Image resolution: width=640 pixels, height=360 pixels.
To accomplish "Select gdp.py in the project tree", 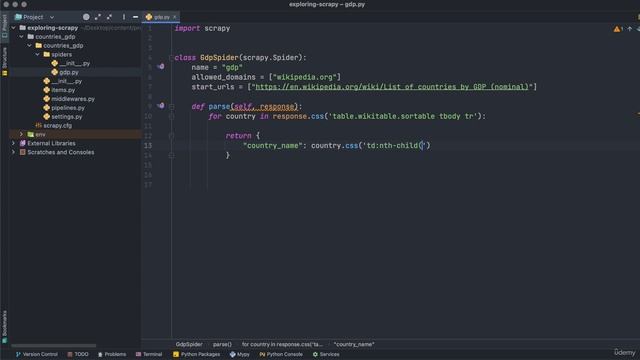I will coord(69,72).
